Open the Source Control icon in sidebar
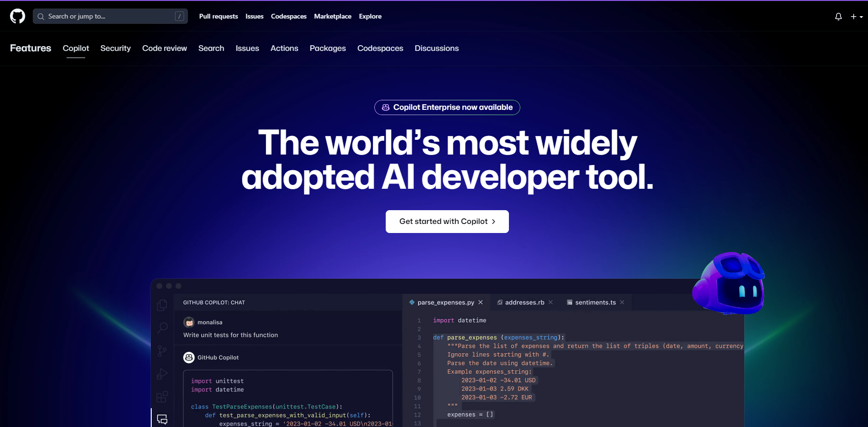This screenshot has width=868, height=427. pos(162,351)
